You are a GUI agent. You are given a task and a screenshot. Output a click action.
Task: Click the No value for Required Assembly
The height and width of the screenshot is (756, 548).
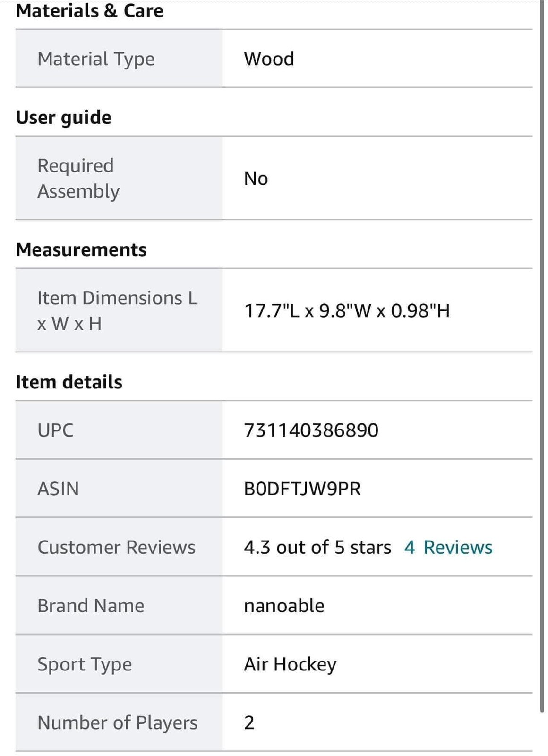click(x=256, y=179)
